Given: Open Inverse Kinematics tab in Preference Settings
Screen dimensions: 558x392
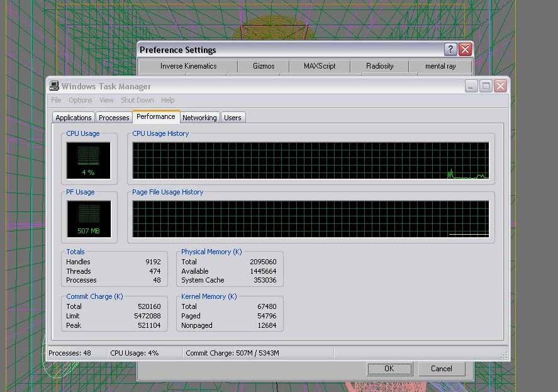Looking at the screenshot, I should [188, 66].
